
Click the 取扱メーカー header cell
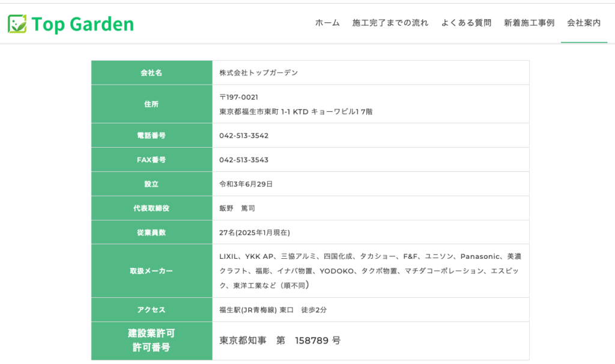[x=151, y=271]
